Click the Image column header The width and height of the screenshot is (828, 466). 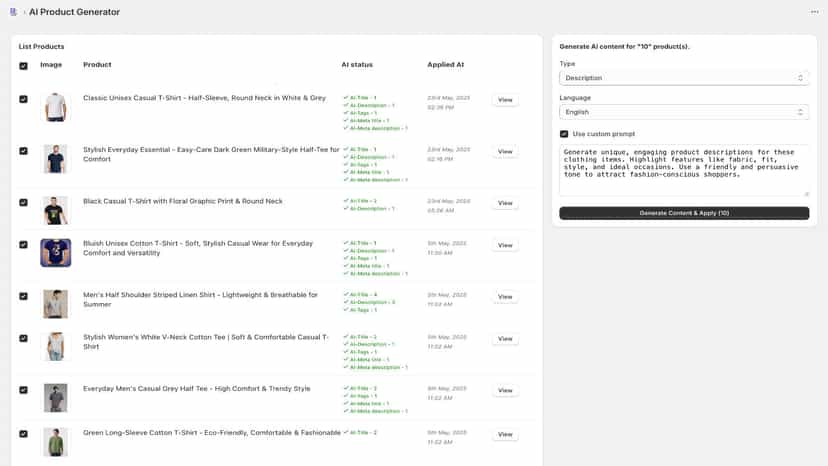click(51, 64)
